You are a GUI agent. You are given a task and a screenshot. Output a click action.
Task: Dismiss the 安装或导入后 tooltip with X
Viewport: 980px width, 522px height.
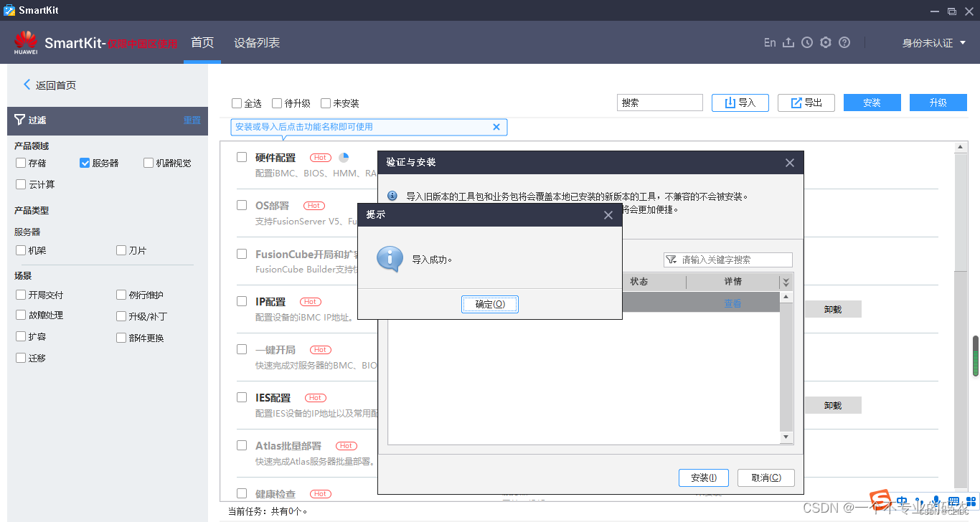coord(496,127)
